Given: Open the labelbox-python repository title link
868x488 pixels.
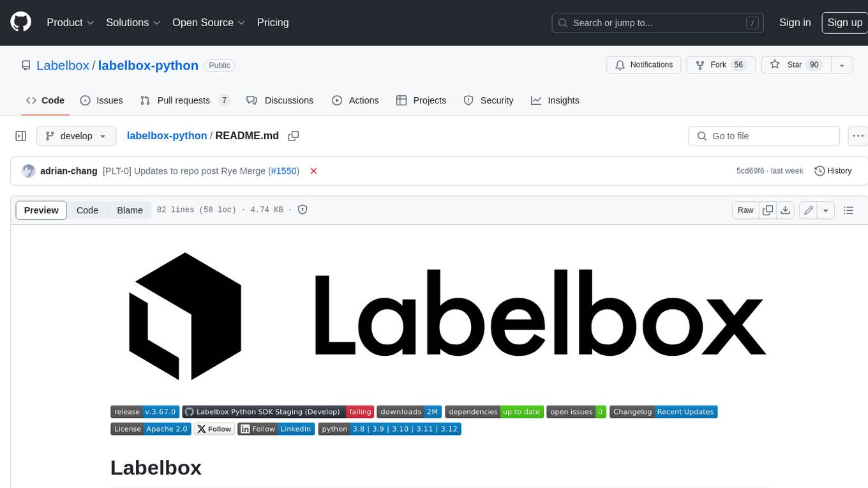Looking at the screenshot, I should (x=148, y=65).
